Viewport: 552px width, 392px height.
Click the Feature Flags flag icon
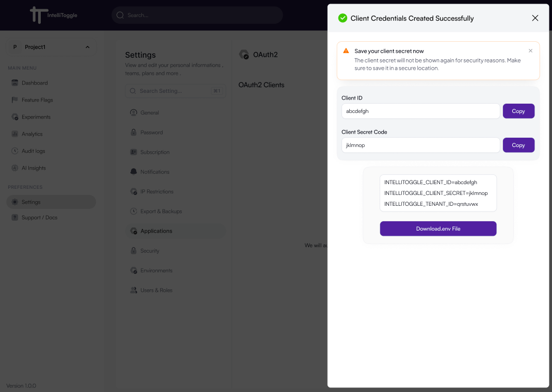click(15, 100)
